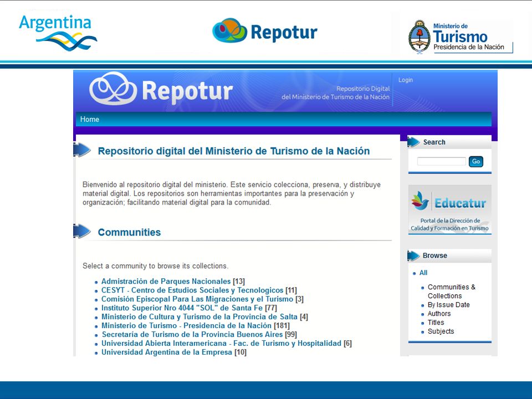Open Ministerio de Turismo - Presidencia de la Nación
This screenshot has width=532, height=399.
pos(187,325)
